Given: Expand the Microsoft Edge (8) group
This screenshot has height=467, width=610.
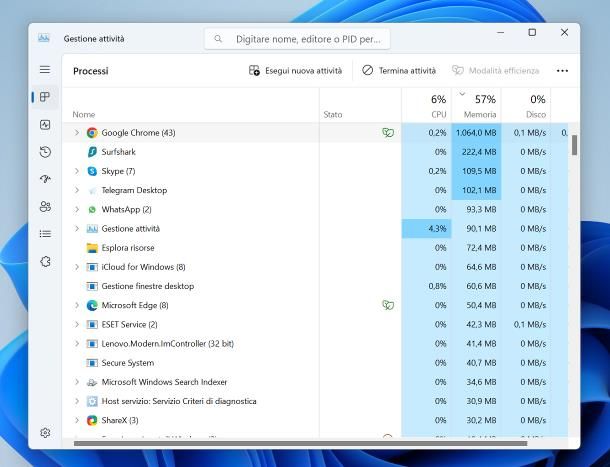Looking at the screenshot, I should point(77,305).
